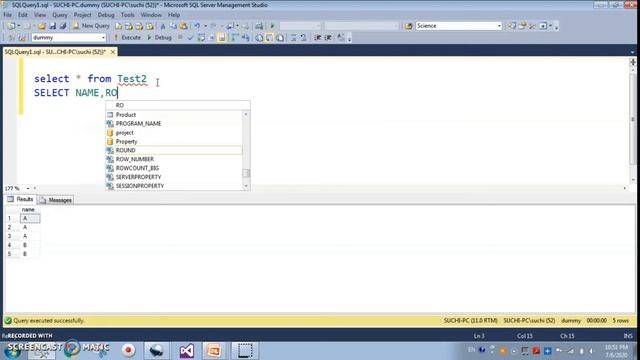This screenshot has width=640, height=360.
Task: Click the Increase Indent icon
Action: pos(328,38)
